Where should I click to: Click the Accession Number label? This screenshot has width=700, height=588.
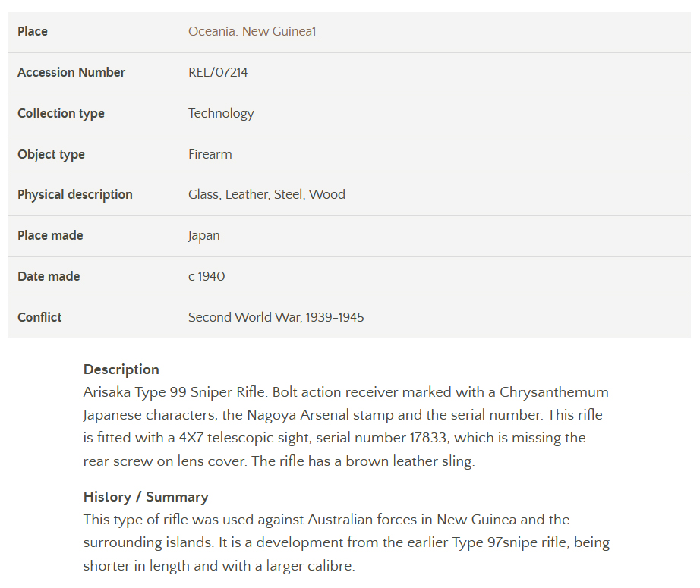pyautogui.click(x=71, y=73)
